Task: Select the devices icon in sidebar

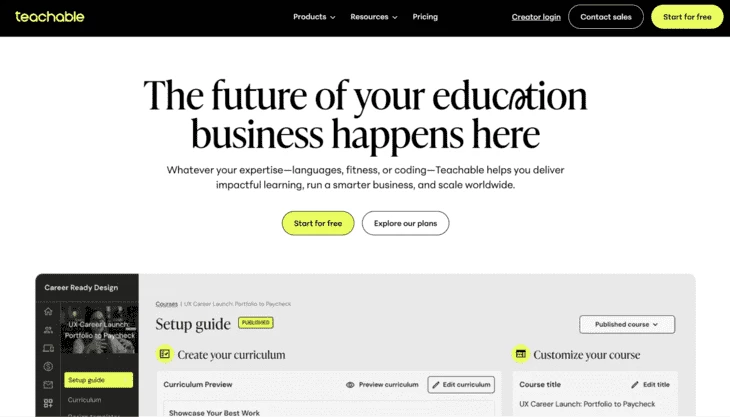Action: click(48, 348)
